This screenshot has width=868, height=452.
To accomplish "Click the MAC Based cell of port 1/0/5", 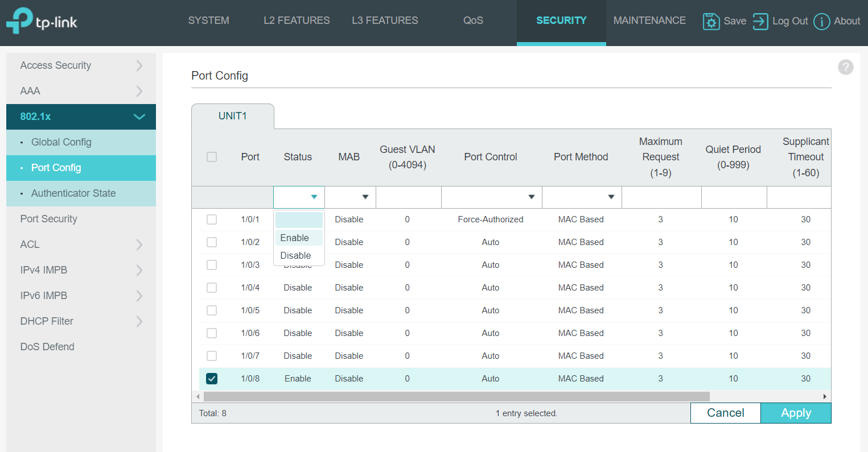I will coord(581,310).
